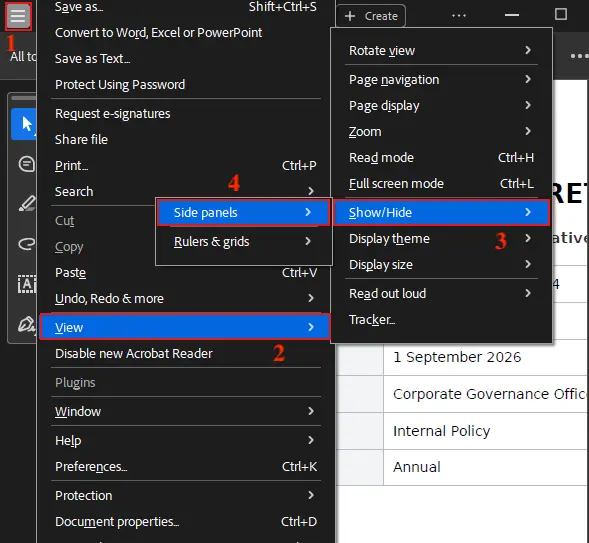The image size is (589, 543).
Task: Open the View submenu
Action: pyautogui.click(x=185, y=327)
